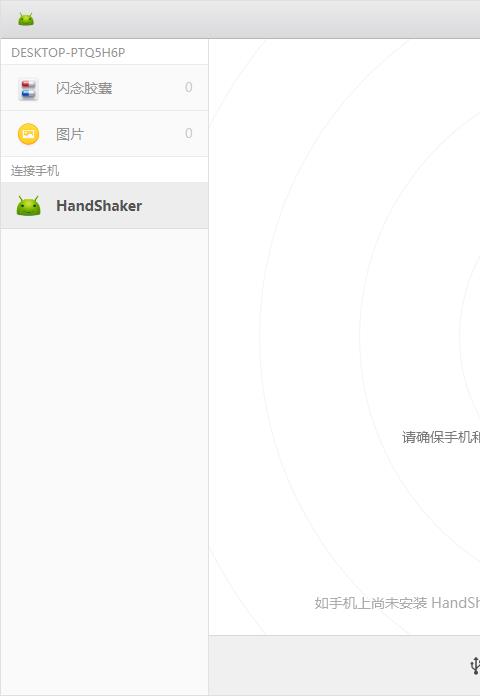Click the green Android icon beside HandShaker

[x=28, y=206]
